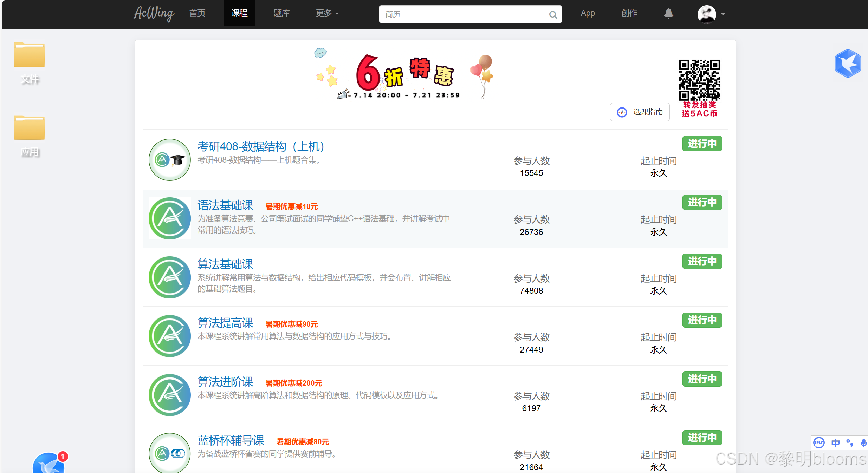Click the 暑期优惠减10元 label
Viewport: 868px width, 473px height.
click(x=292, y=206)
